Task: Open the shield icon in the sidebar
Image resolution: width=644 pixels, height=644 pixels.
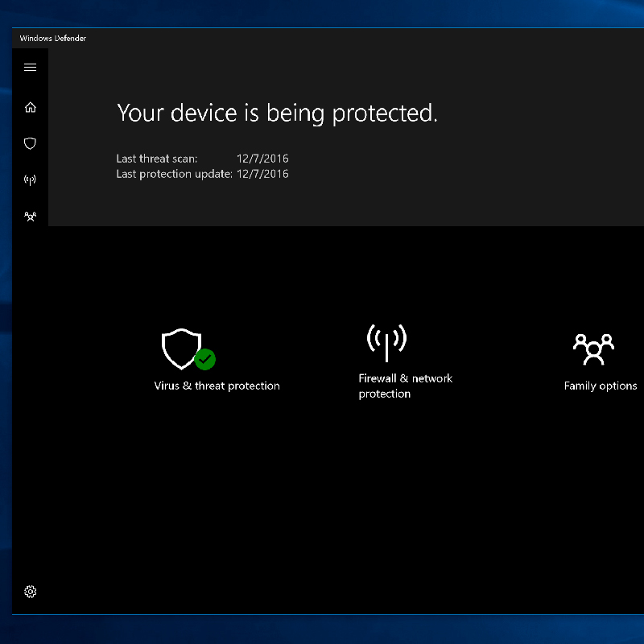Action: (x=31, y=143)
